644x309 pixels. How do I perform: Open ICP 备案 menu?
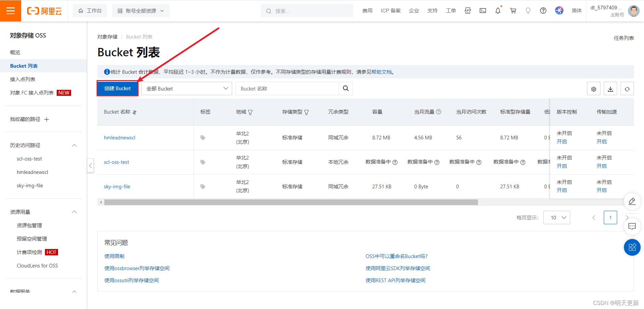pyautogui.click(x=391, y=11)
